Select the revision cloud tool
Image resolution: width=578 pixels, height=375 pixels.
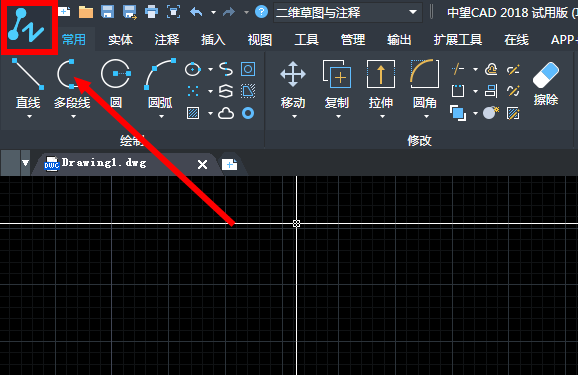[x=226, y=113]
